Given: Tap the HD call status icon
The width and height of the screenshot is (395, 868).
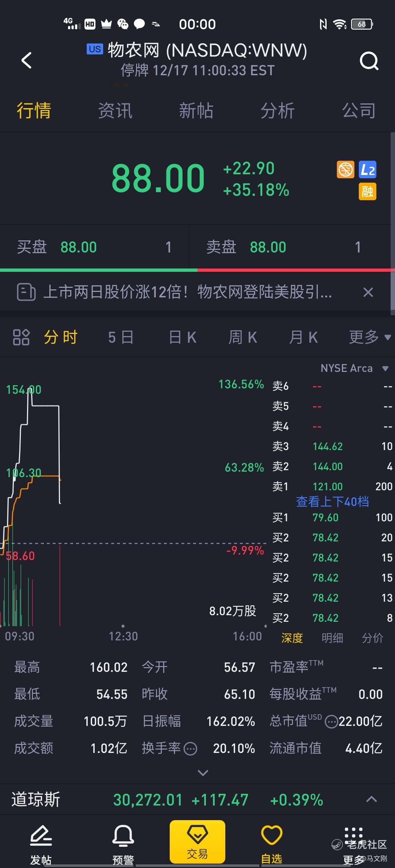Looking at the screenshot, I should pyautogui.click(x=90, y=24).
